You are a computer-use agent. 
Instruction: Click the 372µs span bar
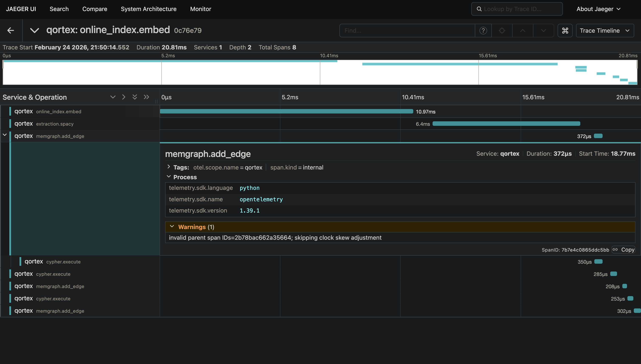tap(598, 136)
